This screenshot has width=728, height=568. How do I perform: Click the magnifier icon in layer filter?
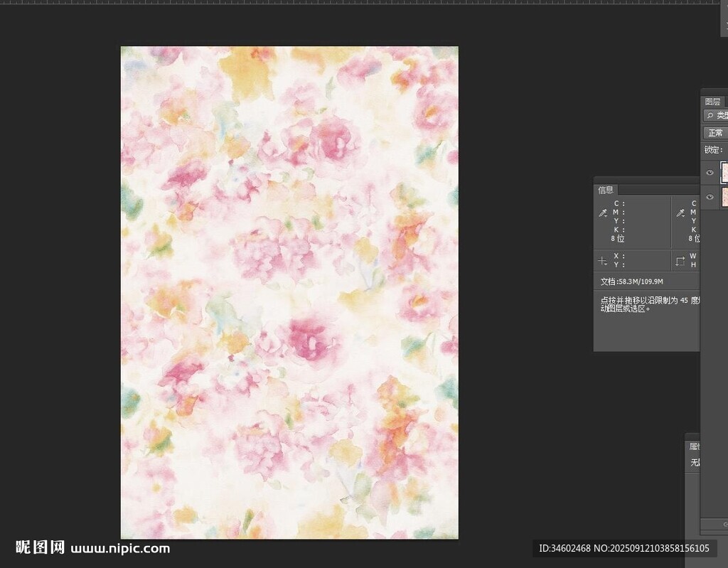tap(710, 115)
